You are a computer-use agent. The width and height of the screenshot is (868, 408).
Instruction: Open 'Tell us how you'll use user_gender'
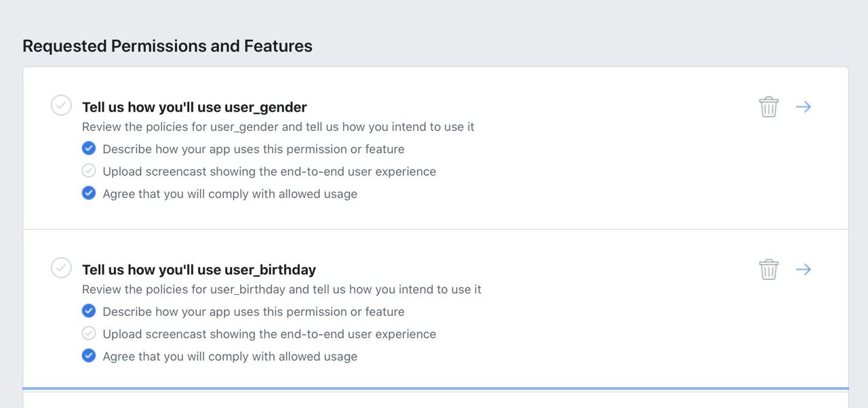pyautogui.click(x=195, y=107)
